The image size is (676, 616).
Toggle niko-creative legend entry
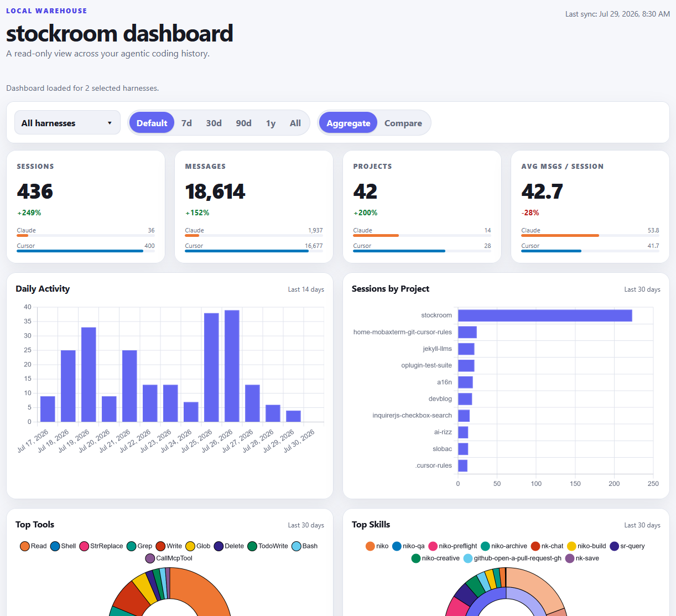point(436,558)
